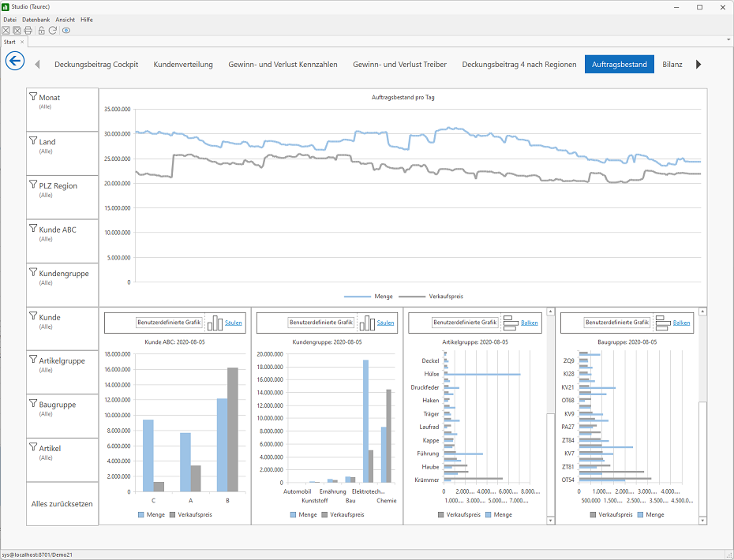Toggle Menge legend swatch in main chart
This screenshot has height=560, width=734.
click(357, 297)
